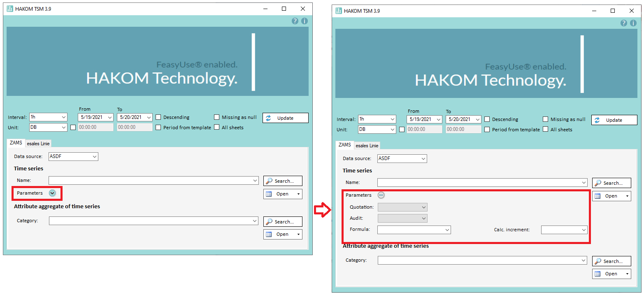Click the help question mark icon in left window
Viewport: 644px width, 293px height.
coord(295,21)
